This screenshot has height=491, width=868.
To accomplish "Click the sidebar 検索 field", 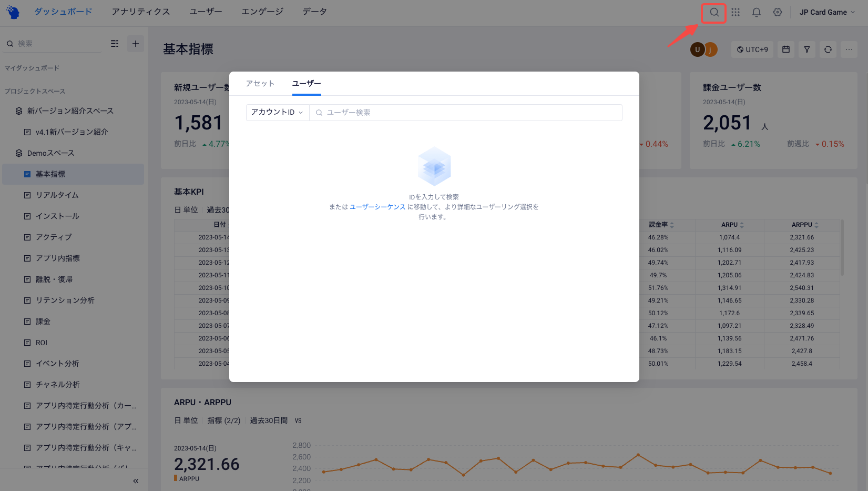I will point(53,44).
